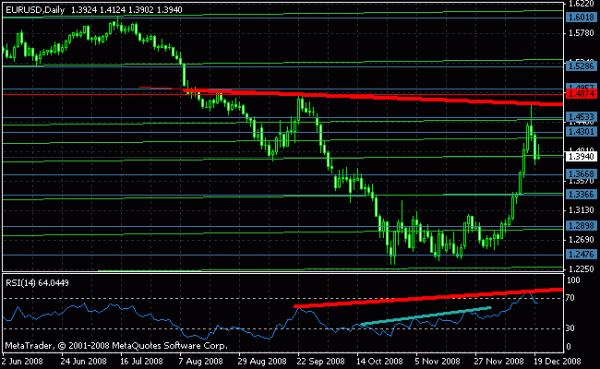The image size is (600, 369).
Task: Click the 14 Oct 2008 date label
Action: 380,361
